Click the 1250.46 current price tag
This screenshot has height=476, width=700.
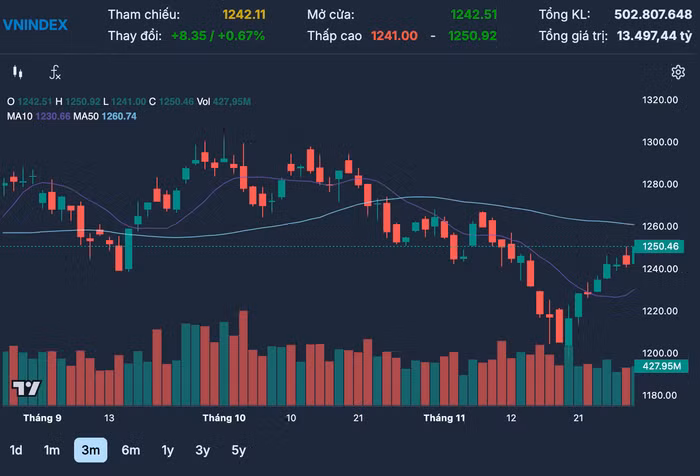tap(659, 246)
